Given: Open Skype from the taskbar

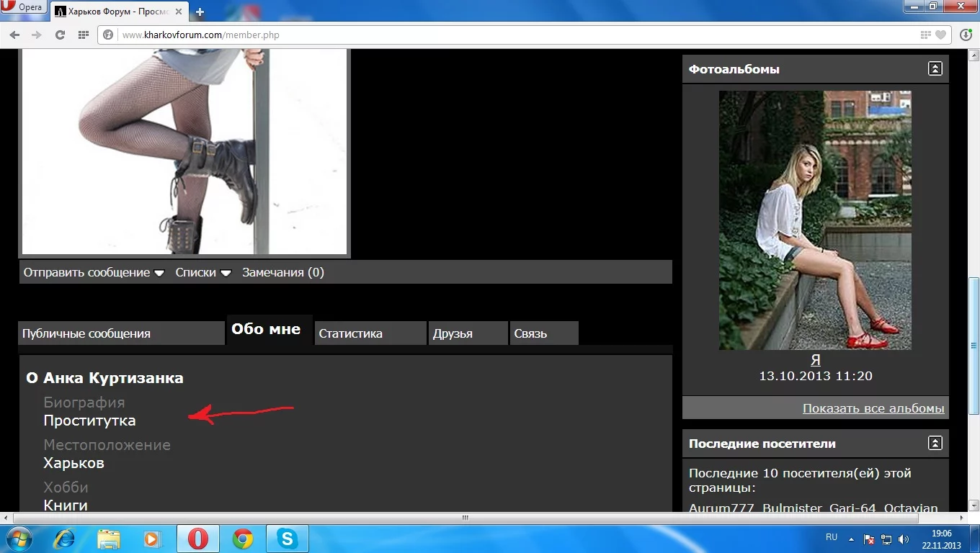Looking at the screenshot, I should (x=288, y=539).
